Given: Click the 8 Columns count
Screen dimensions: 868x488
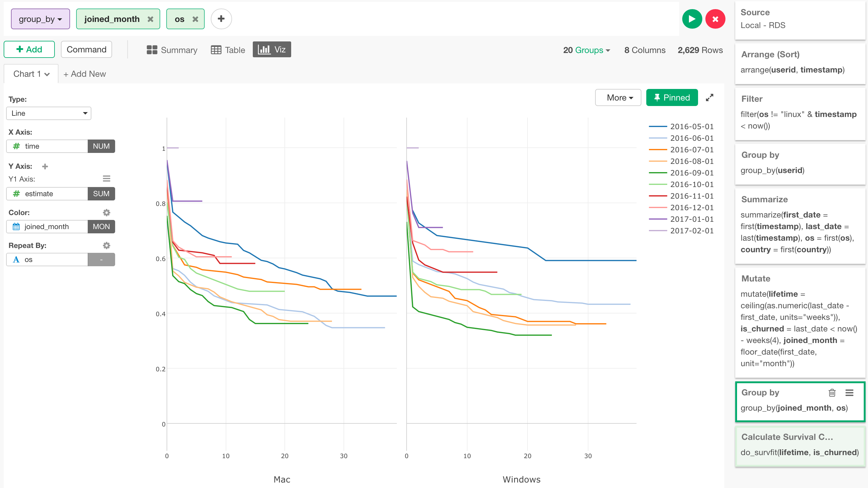Looking at the screenshot, I should (644, 50).
